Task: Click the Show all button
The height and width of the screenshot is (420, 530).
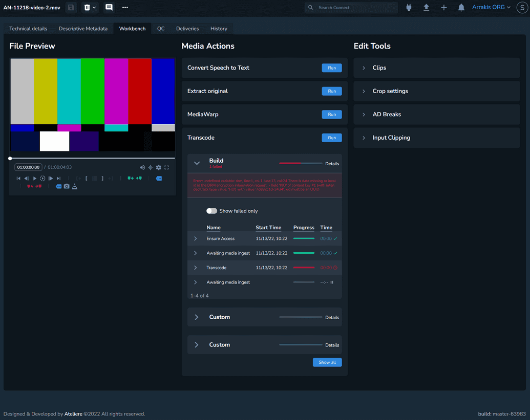Action: [x=327, y=362]
